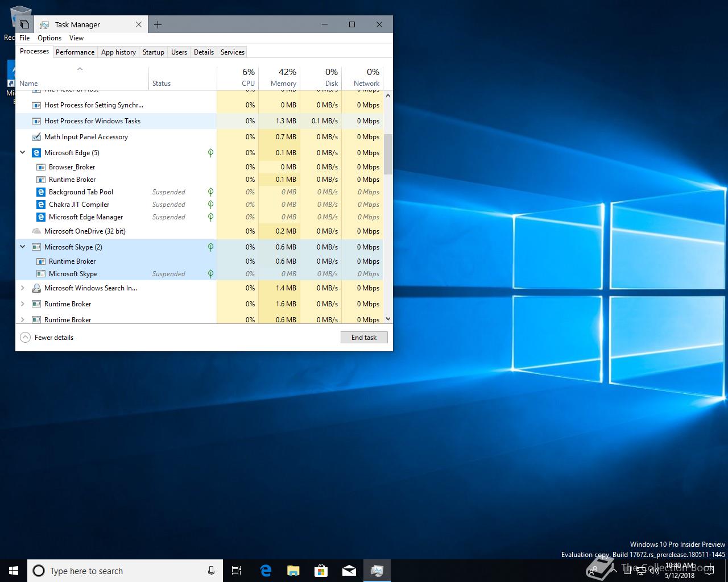
Task: Open the View menu
Action: tap(76, 38)
